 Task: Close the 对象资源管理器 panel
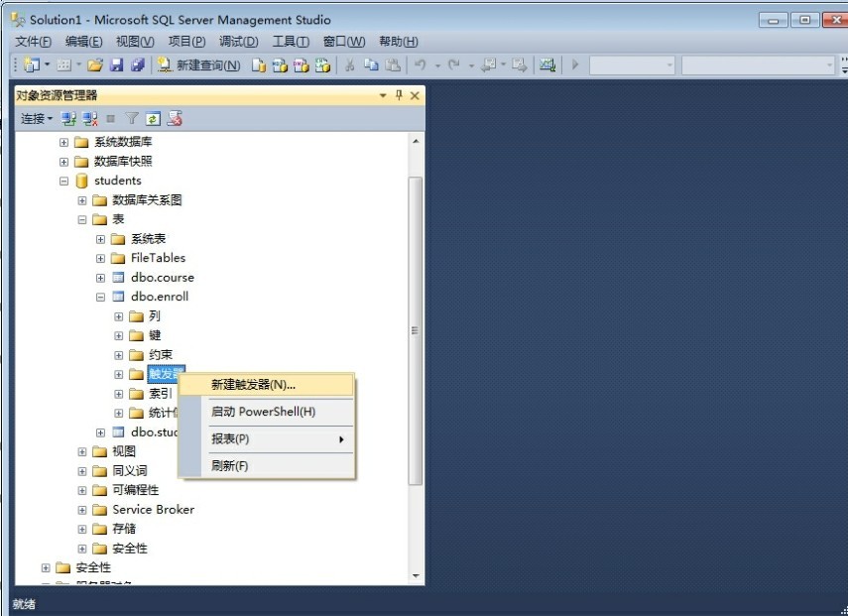[x=415, y=96]
